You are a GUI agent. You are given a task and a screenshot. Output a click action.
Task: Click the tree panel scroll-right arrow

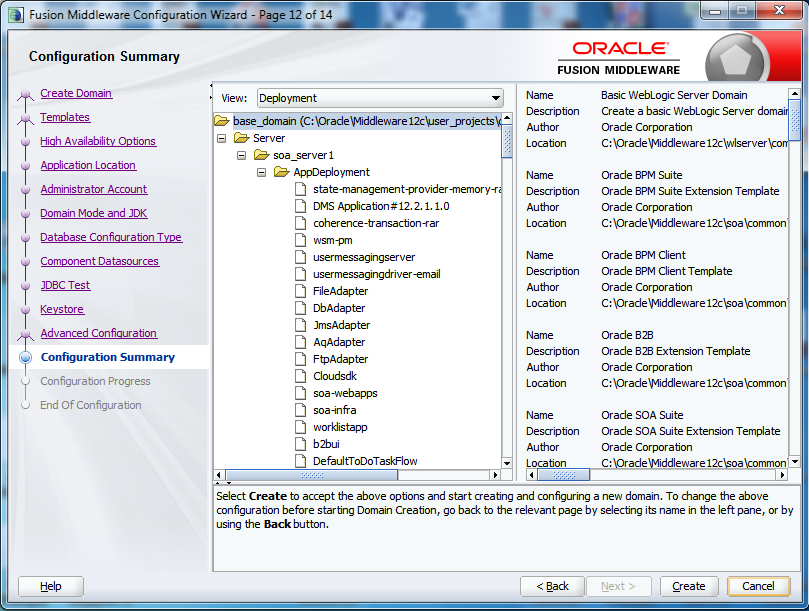pos(496,475)
